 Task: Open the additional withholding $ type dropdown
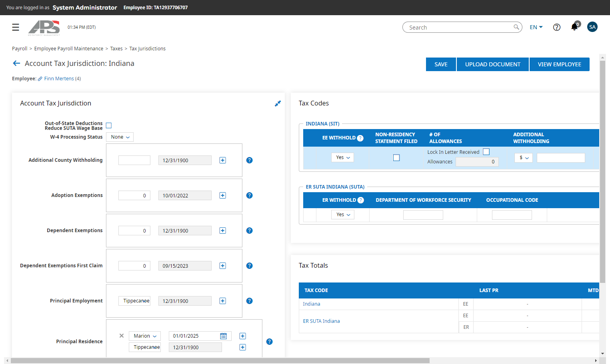(x=524, y=158)
